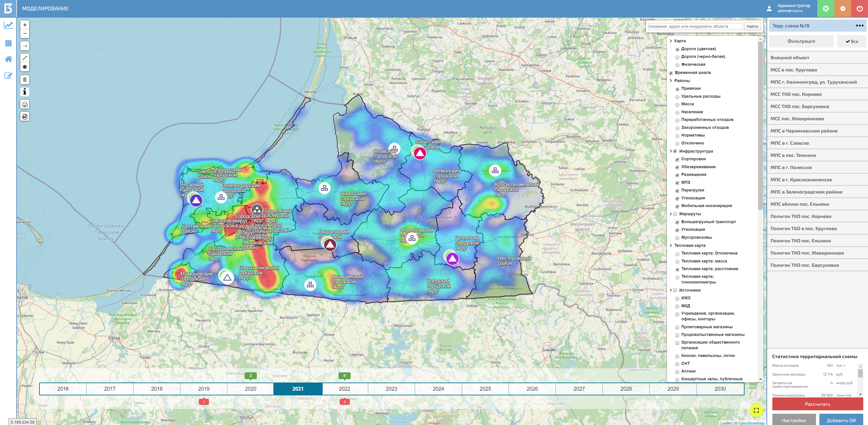Select year 2025 on the timeline
868x425 pixels.
tap(485, 389)
